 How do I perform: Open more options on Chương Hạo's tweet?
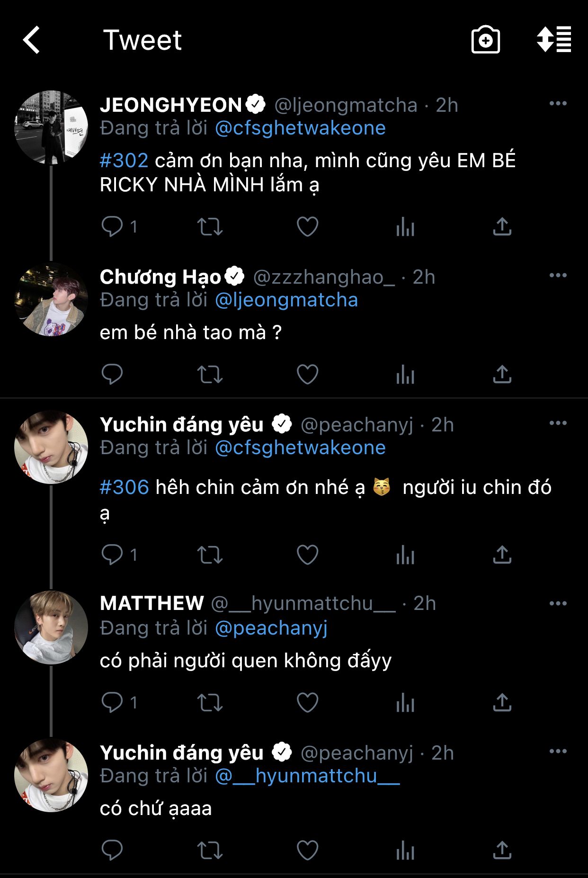(x=558, y=275)
